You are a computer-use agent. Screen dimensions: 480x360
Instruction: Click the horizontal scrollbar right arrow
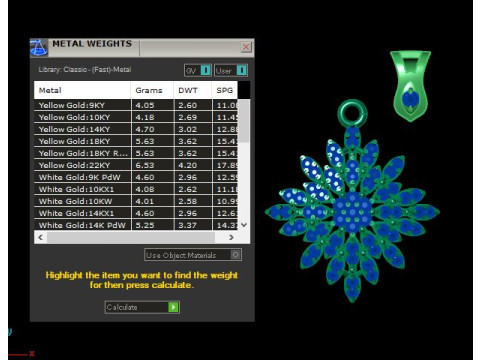231,237
